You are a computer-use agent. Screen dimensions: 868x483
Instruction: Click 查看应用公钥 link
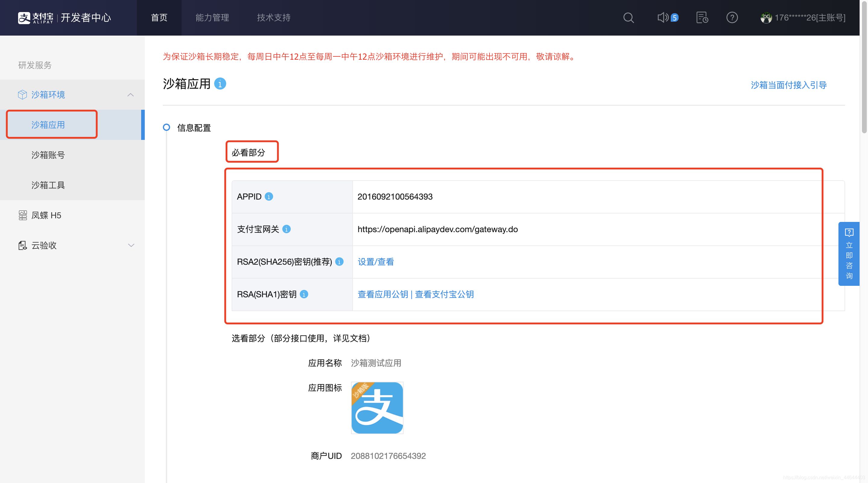click(x=383, y=294)
